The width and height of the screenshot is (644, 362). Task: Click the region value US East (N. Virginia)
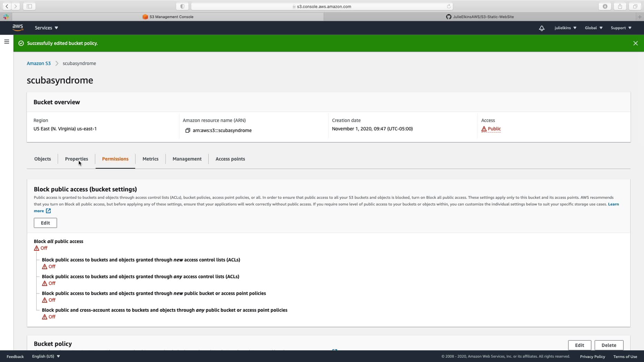click(65, 129)
